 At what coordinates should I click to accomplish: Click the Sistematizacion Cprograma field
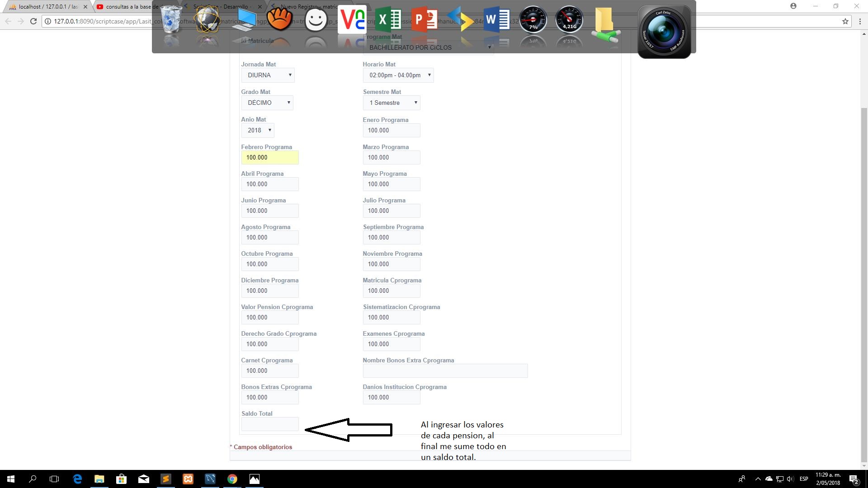392,317
